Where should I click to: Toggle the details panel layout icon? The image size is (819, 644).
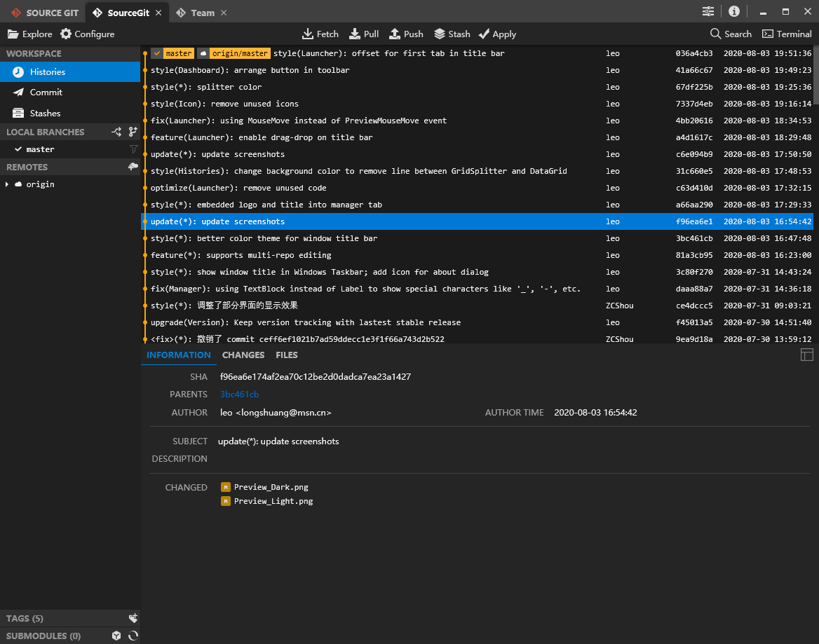[806, 355]
